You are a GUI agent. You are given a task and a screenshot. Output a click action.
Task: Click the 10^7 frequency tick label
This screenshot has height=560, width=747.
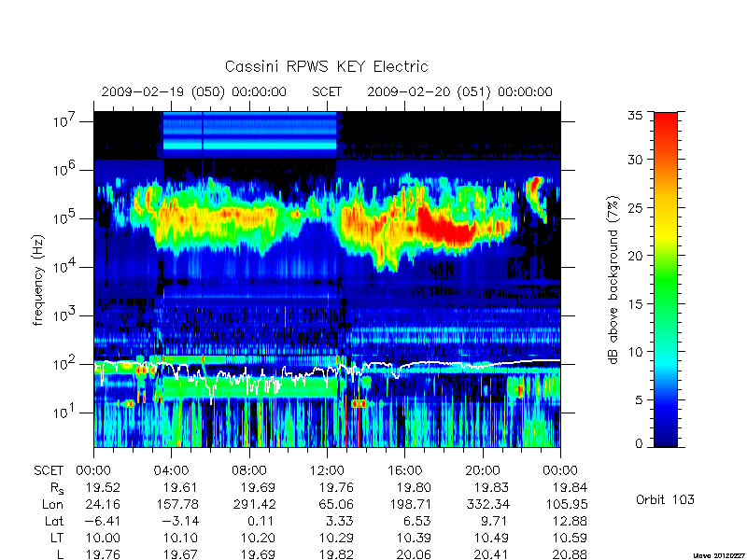pos(65,121)
